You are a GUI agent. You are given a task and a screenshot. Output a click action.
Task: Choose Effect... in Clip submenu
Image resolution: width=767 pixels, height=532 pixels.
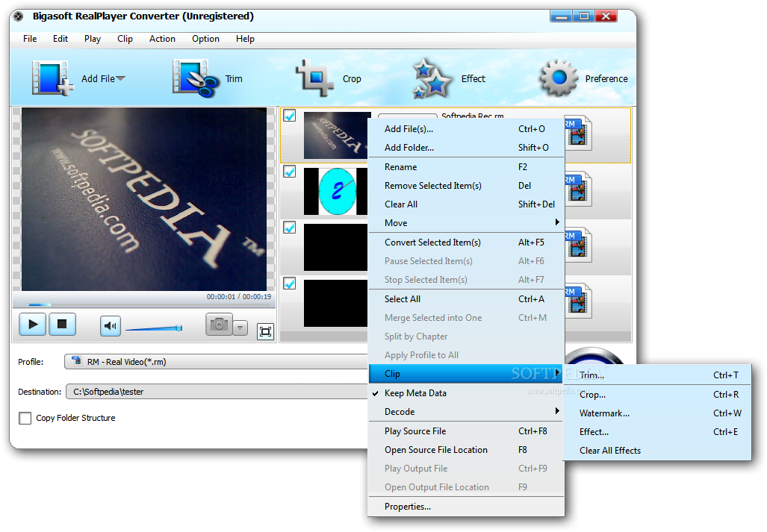[x=657, y=432]
